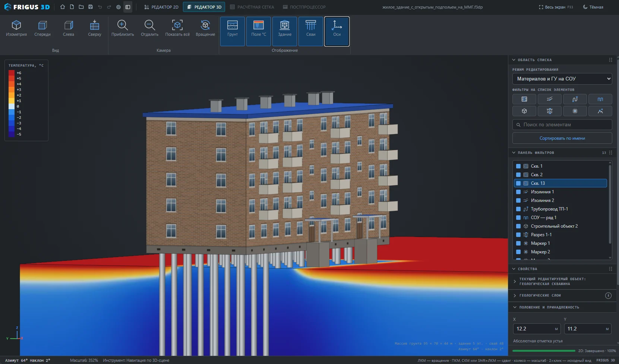Click the Отдалить zoom-out tool
Viewport: 619px width, 364px height.
click(149, 28)
